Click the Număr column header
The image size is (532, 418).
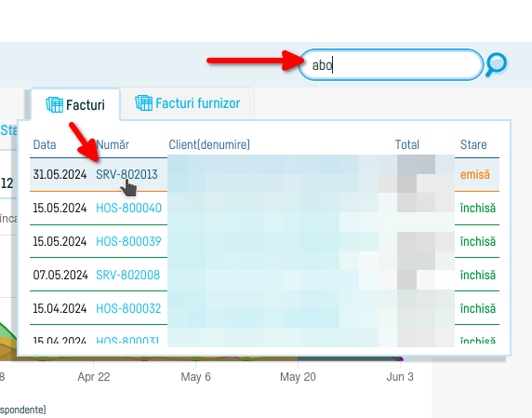coord(113,144)
